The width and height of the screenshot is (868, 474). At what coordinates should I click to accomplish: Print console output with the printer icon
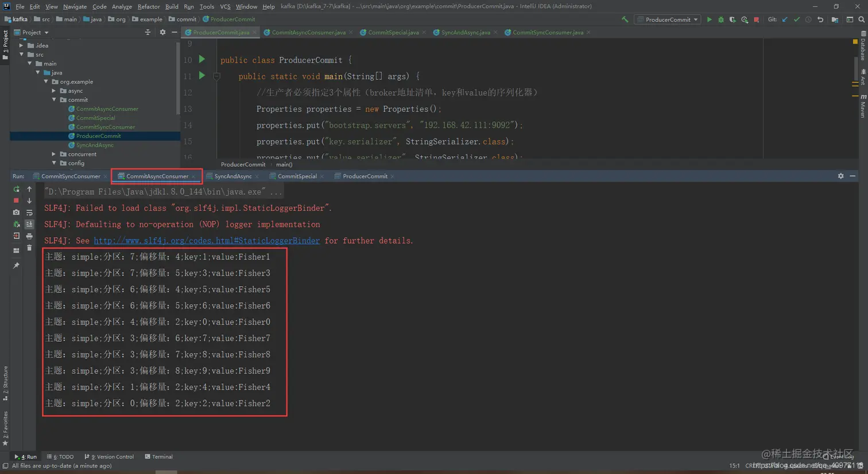point(29,236)
